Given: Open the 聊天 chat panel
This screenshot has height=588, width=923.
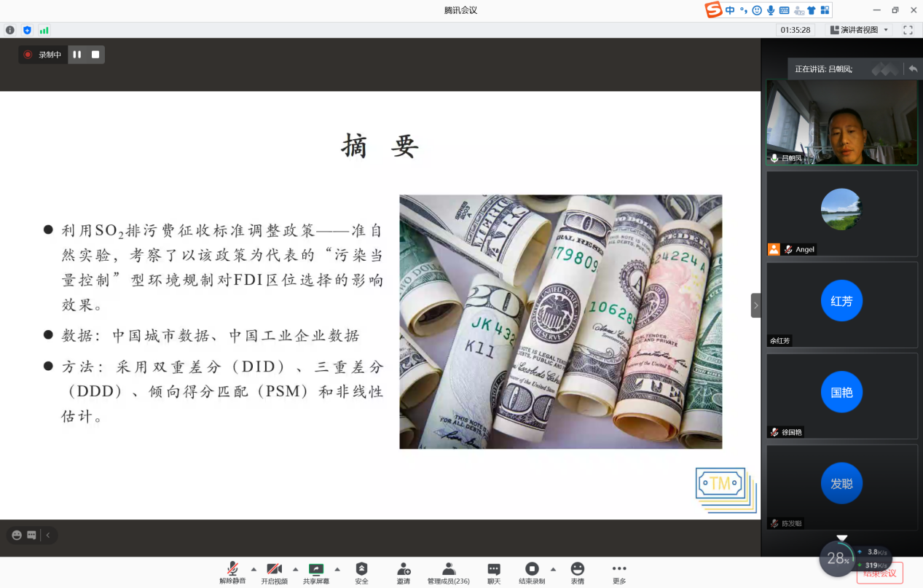Looking at the screenshot, I should click(494, 573).
